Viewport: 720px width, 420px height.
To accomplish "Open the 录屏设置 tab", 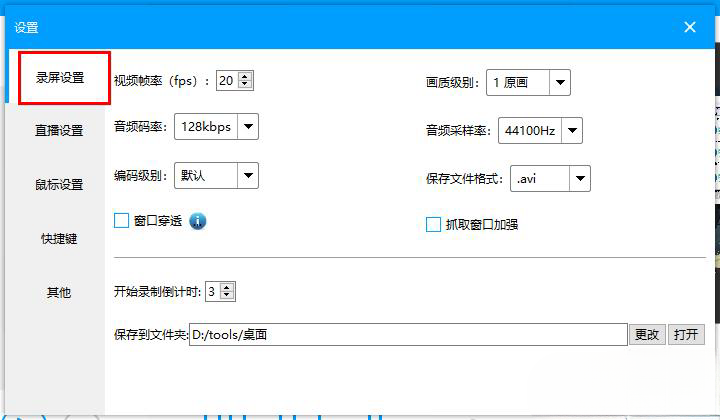I will pos(60,78).
